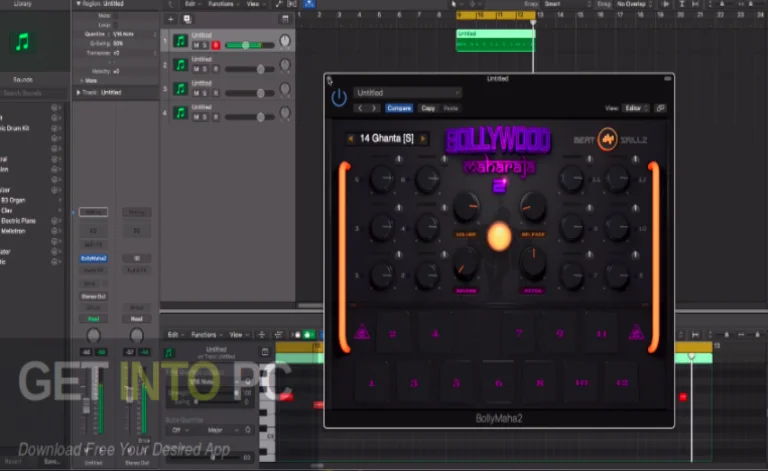The width and height of the screenshot is (768, 471).
Task: Open View menu in tracks area
Action: [255, 4]
